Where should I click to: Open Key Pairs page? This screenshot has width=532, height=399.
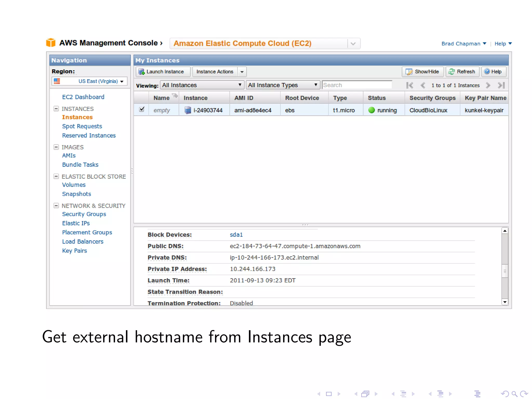coord(74,251)
